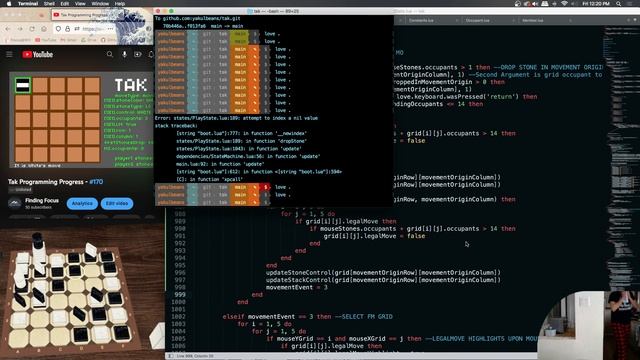
Task: Close the Member.lua editor tab
Action: pyautogui.click(x=570, y=20)
